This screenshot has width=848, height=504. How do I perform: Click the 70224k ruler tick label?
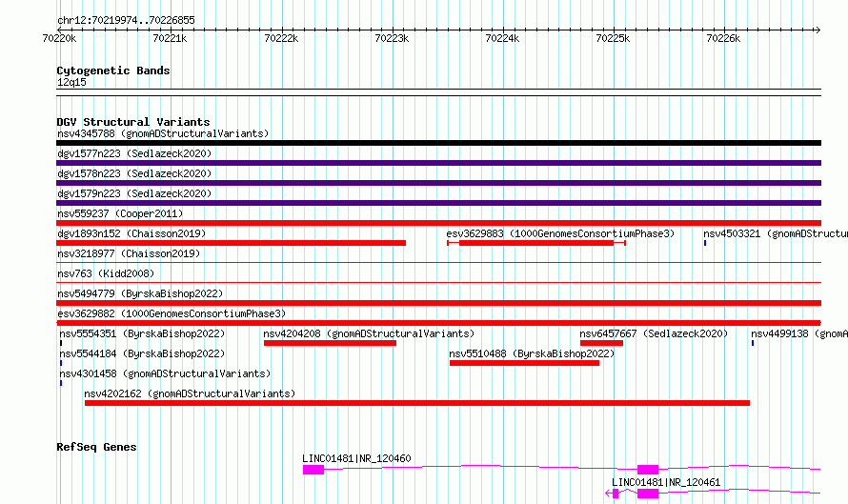pos(502,38)
